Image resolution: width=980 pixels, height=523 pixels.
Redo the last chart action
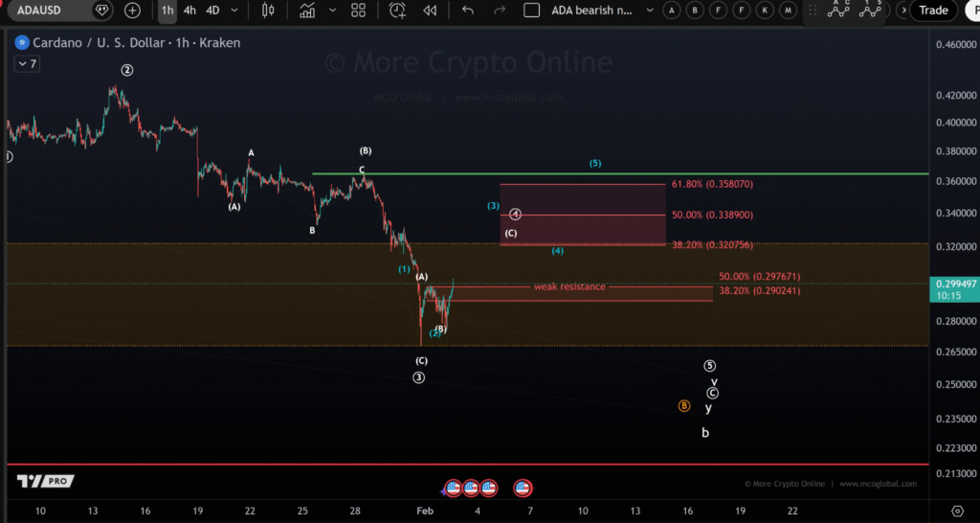[x=500, y=10]
